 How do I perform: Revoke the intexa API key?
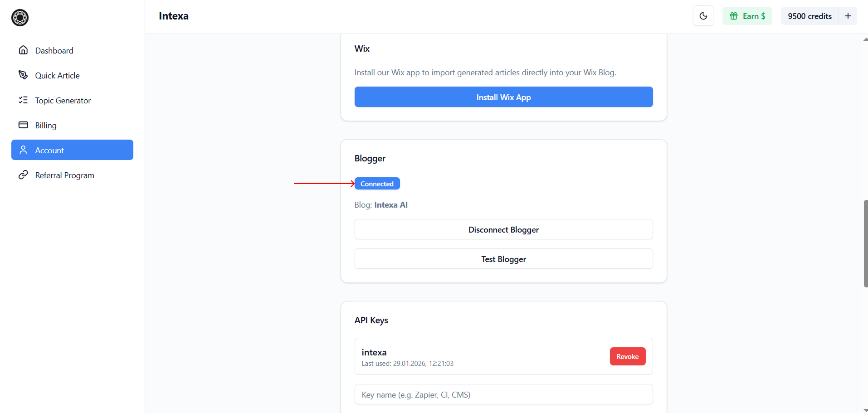pyautogui.click(x=627, y=356)
